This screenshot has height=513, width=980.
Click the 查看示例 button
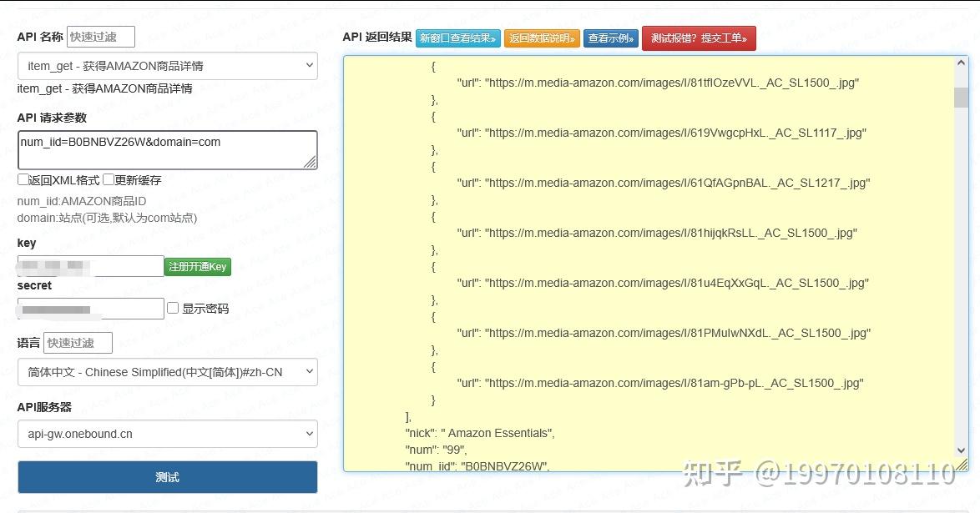[611, 38]
